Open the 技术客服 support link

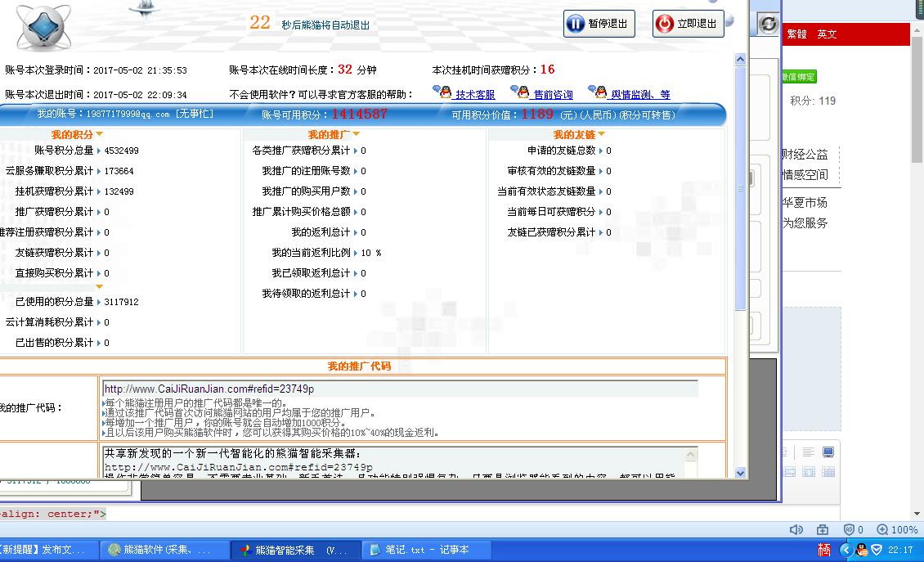coord(475,94)
